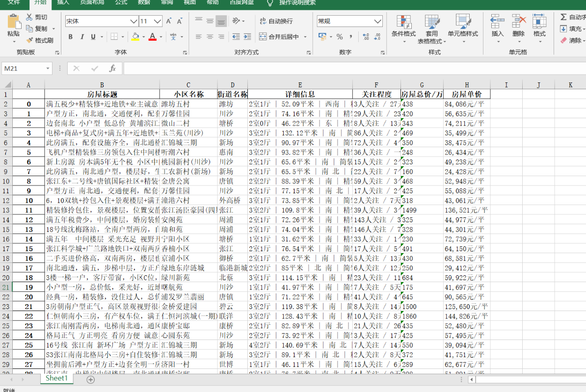
Task: Toggle Bold formatting
Action: coord(70,37)
